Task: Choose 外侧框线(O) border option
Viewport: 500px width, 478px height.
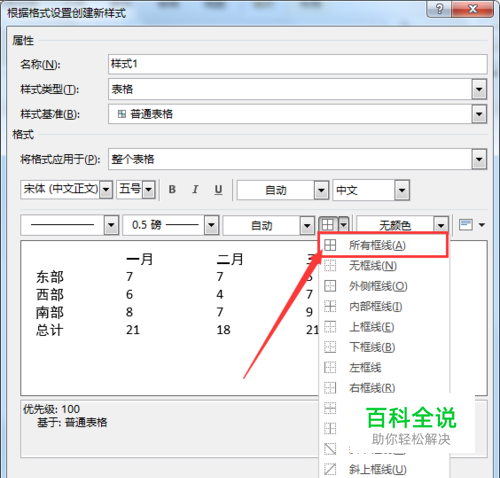Action: point(384,286)
